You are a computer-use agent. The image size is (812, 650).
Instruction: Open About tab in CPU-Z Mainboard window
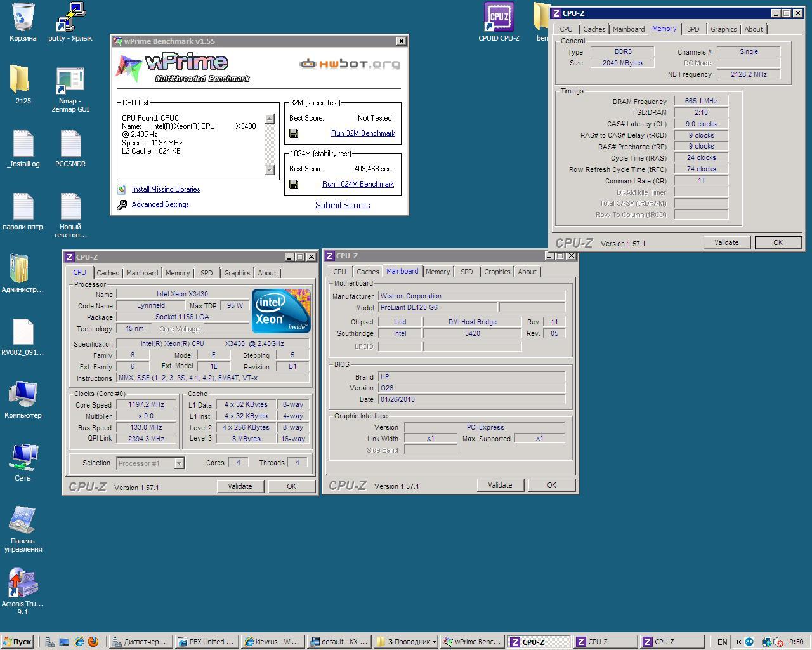(527, 272)
